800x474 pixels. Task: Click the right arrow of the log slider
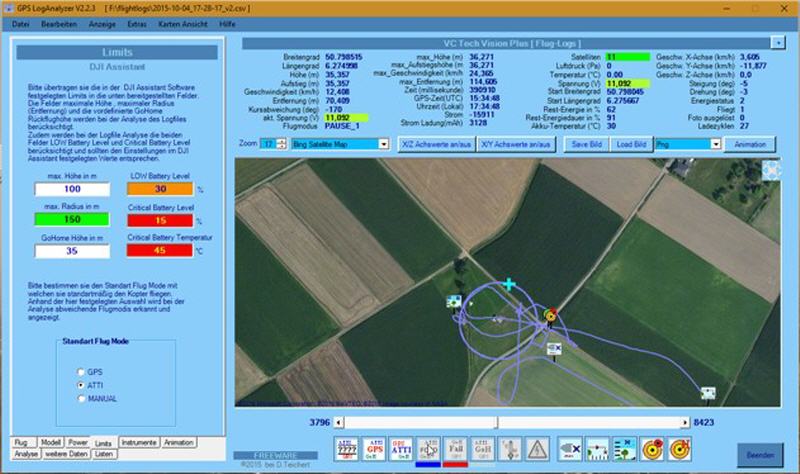coord(685,422)
